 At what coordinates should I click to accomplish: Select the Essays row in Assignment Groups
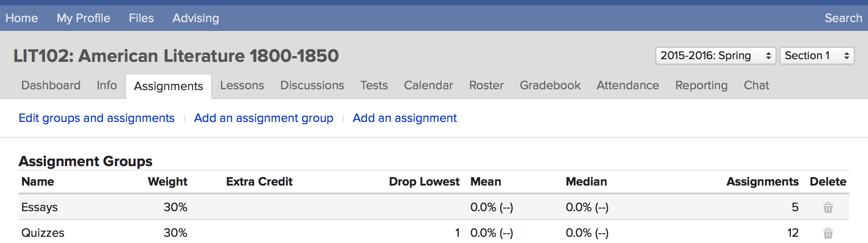(434, 207)
